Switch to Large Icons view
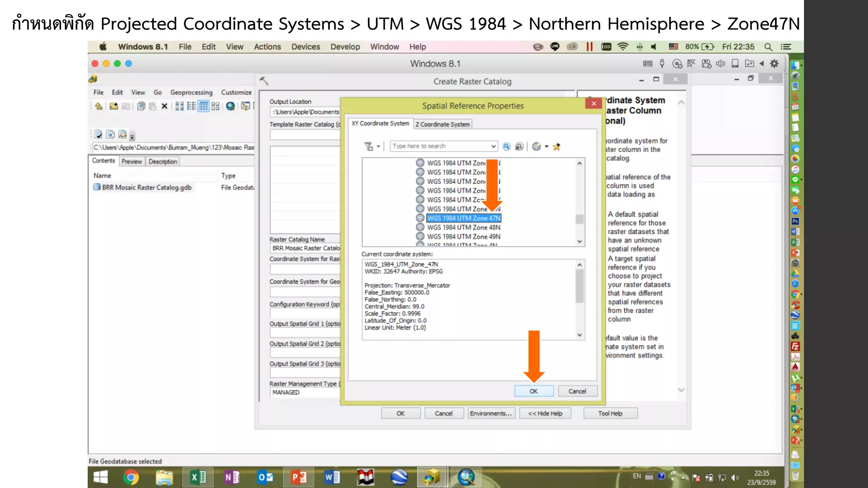 (179, 106)
